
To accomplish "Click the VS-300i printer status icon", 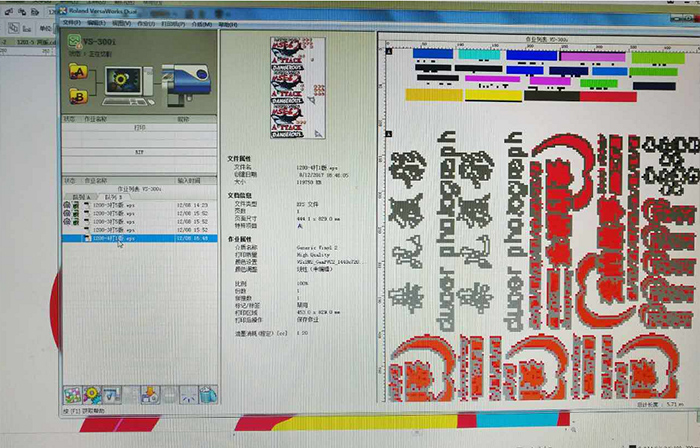I will (x=74, y=42).
